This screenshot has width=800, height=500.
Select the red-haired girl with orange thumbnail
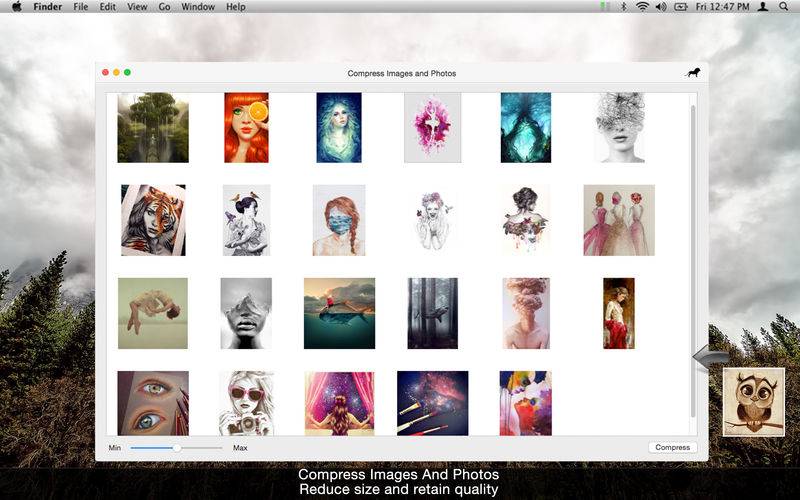(246, 128)
